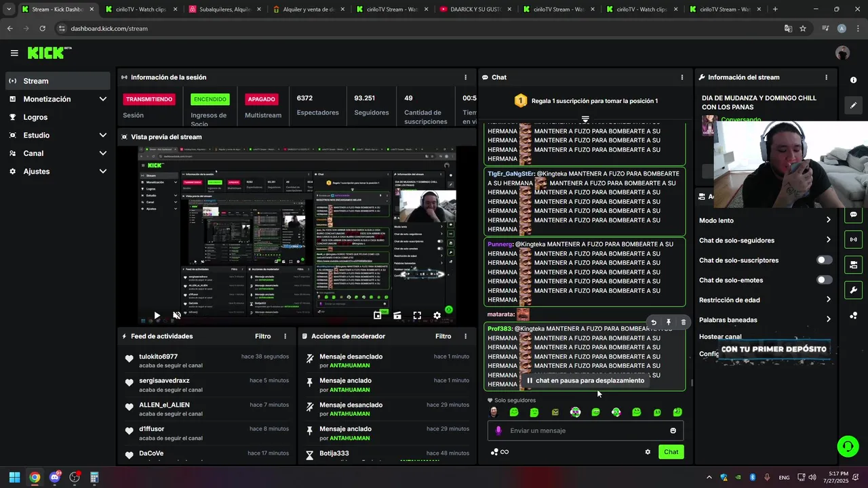Open session info three-dot menu
868x488 pixels.
[465, 77]
